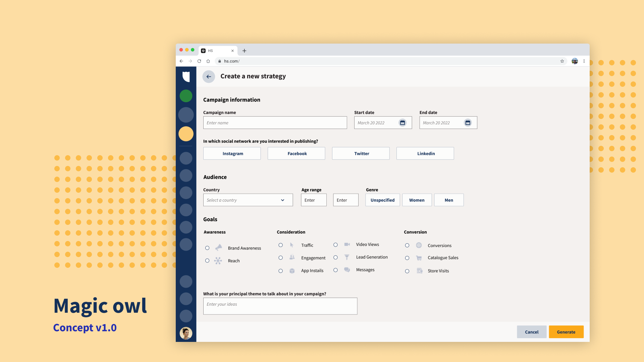The height and width of the screenshot is (362, 644).
Task: Open the browser three-dot menu
Action: point(584,61)
